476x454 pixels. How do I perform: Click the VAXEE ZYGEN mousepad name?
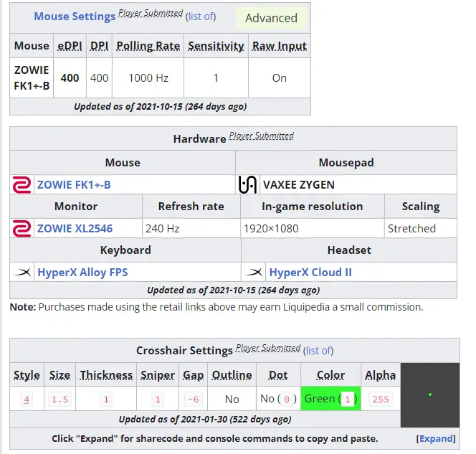pos(299,184)
